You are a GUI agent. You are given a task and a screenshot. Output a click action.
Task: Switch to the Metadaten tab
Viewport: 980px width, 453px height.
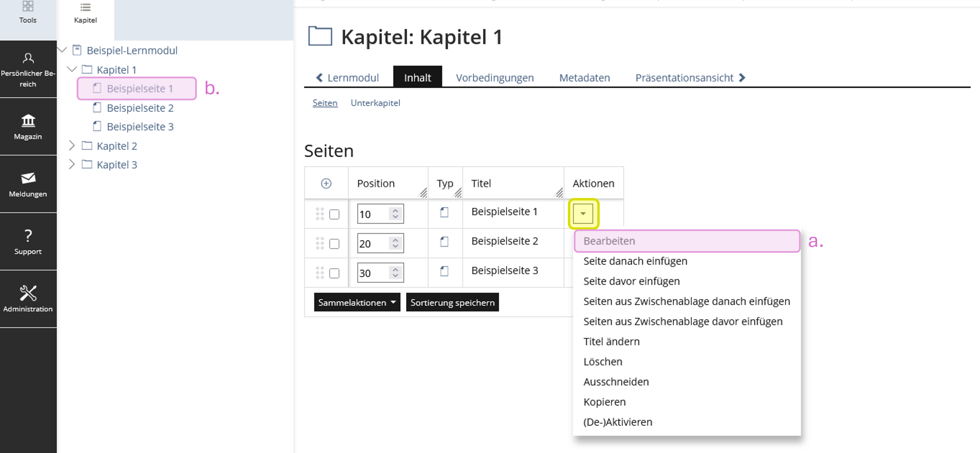click(x=584, y=78)
